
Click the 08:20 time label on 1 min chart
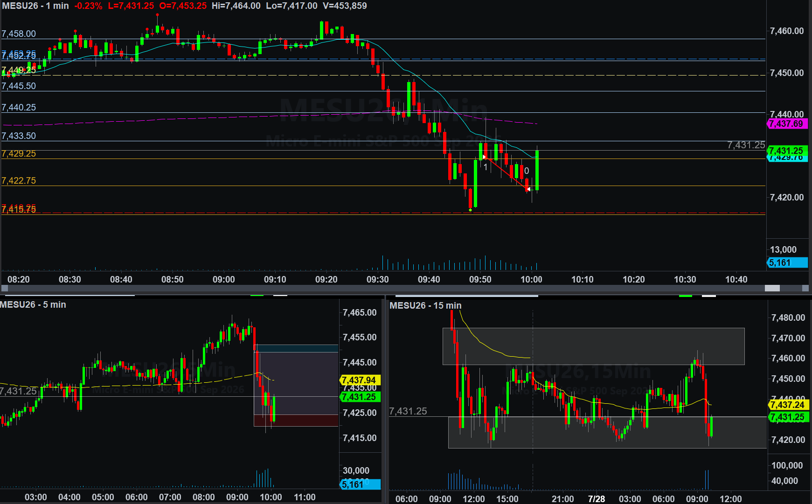19,279
